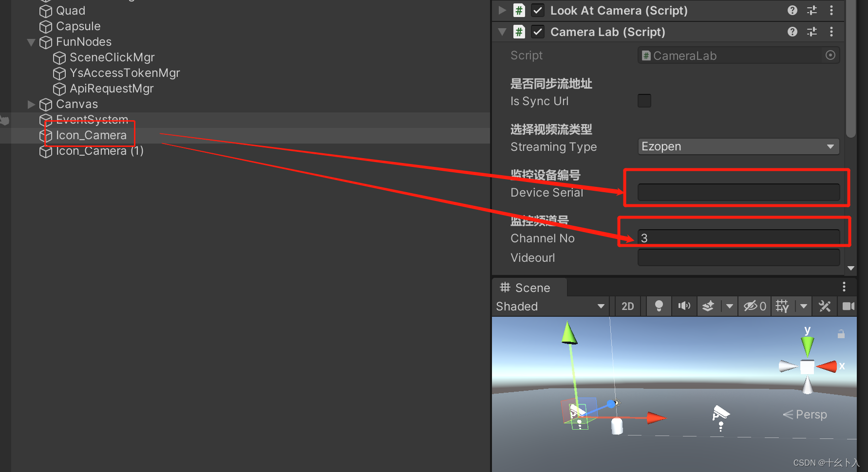868x472 pixels.
Task: Click the FunNodes cube icon
Action: coord(46,42)
